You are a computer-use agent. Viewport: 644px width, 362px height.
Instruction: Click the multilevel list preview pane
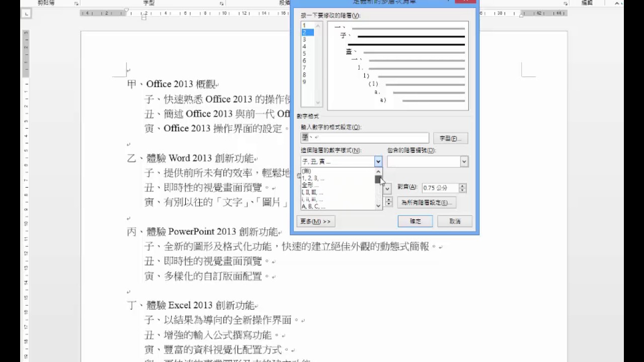tap(398, 65)
